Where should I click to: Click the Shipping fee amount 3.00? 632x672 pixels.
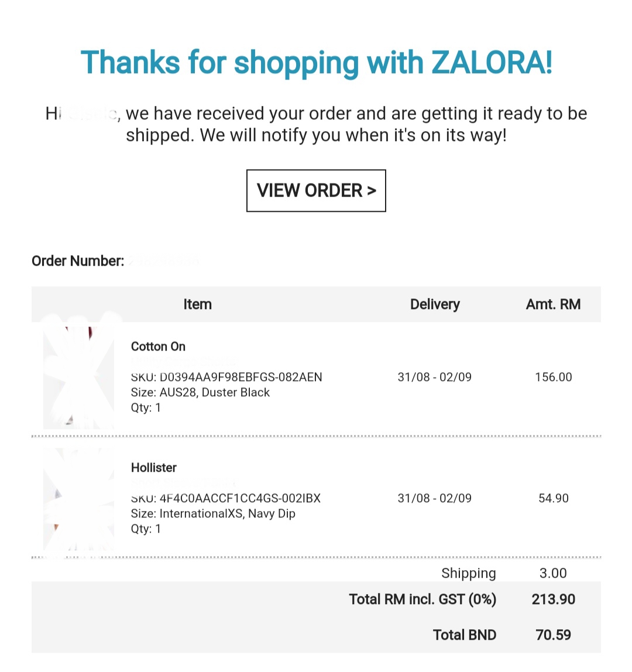tap(553, 573)
